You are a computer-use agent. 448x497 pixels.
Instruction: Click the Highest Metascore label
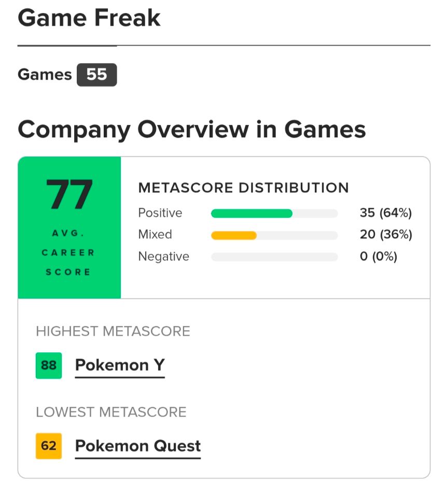[113, 331]
